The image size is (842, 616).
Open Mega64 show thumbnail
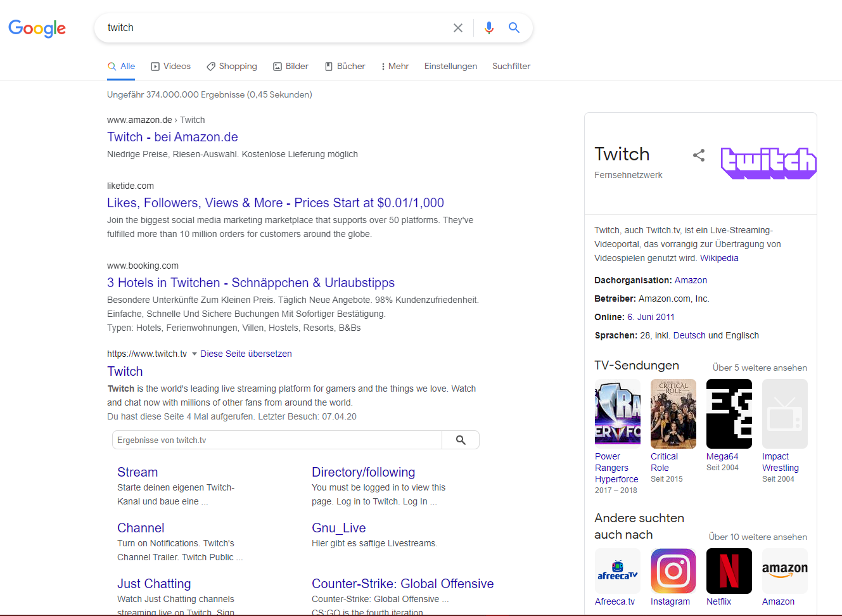point(729,414)
